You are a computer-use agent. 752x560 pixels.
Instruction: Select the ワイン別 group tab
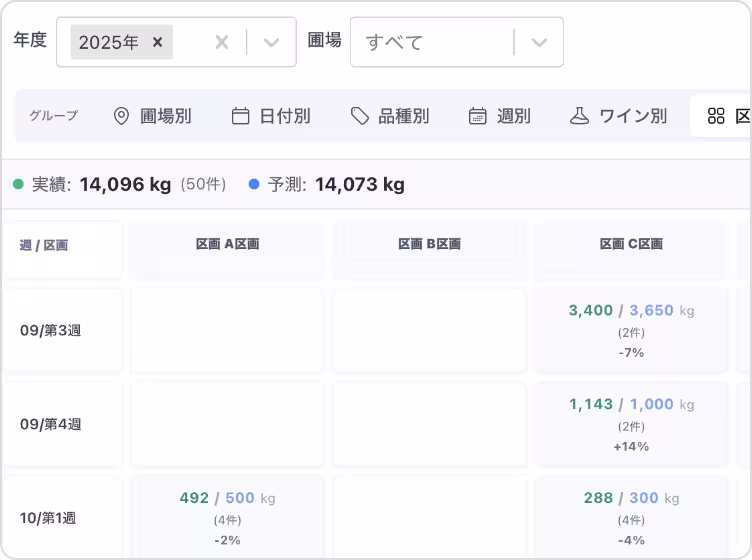click(x=619, y=116)
